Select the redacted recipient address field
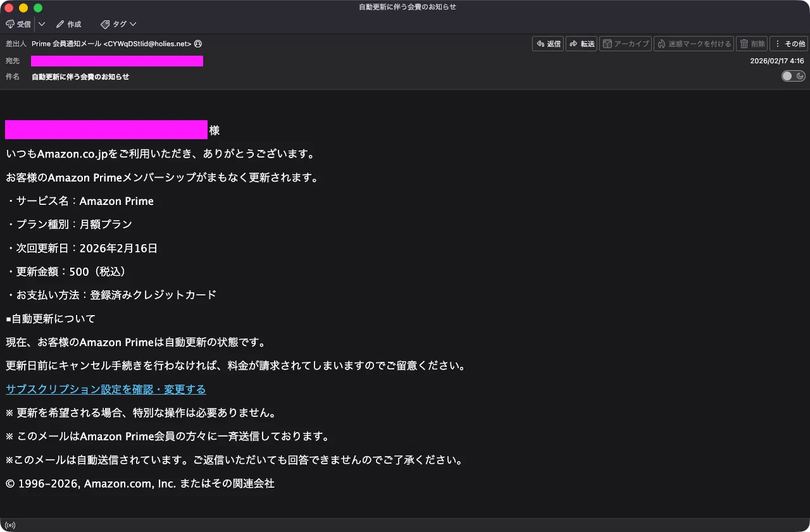 click(117, 61)
